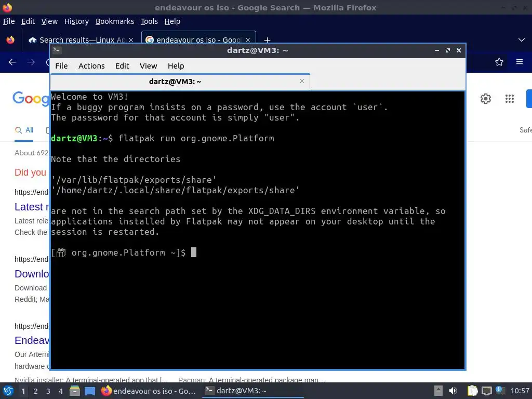Viewport: 532px width, 399px height.
Task: Open the volume control tray icon
Action: tap(453, 391)
